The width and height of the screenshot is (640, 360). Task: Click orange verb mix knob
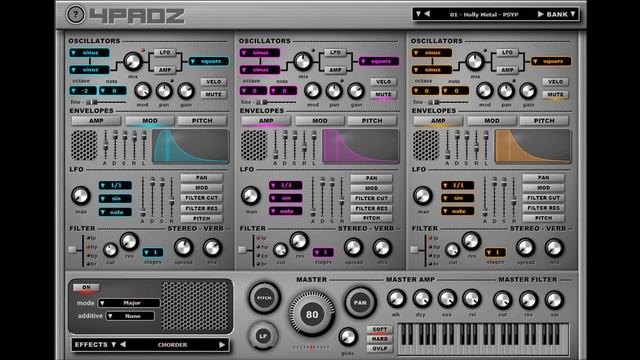coord(554,247)
